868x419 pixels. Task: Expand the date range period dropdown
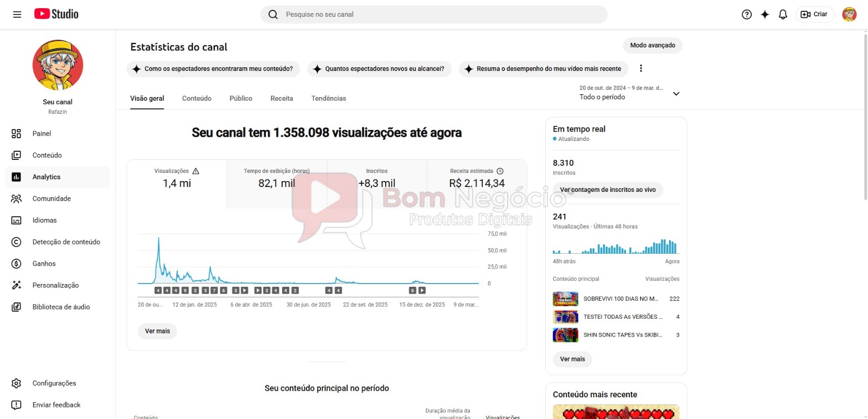coord(676,94)
